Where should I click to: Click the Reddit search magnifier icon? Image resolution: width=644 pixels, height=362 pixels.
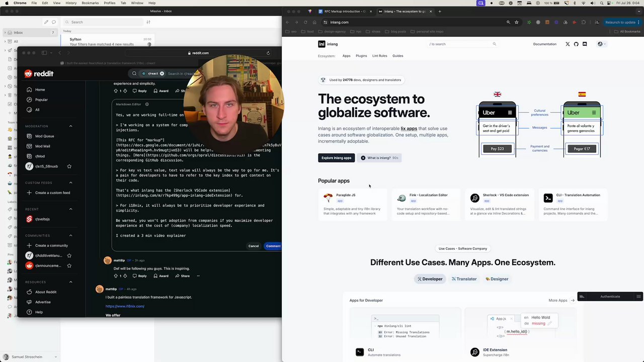click(x=134, y=73)
